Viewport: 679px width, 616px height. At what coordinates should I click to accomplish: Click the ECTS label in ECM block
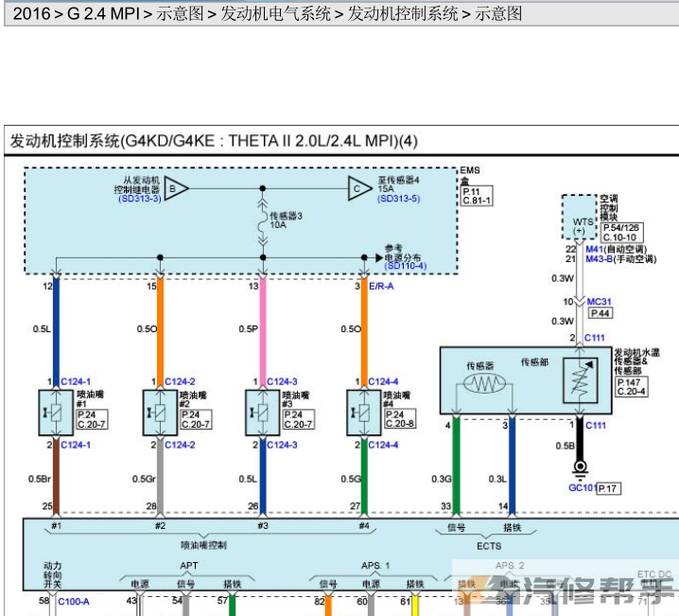pos(489,546)
